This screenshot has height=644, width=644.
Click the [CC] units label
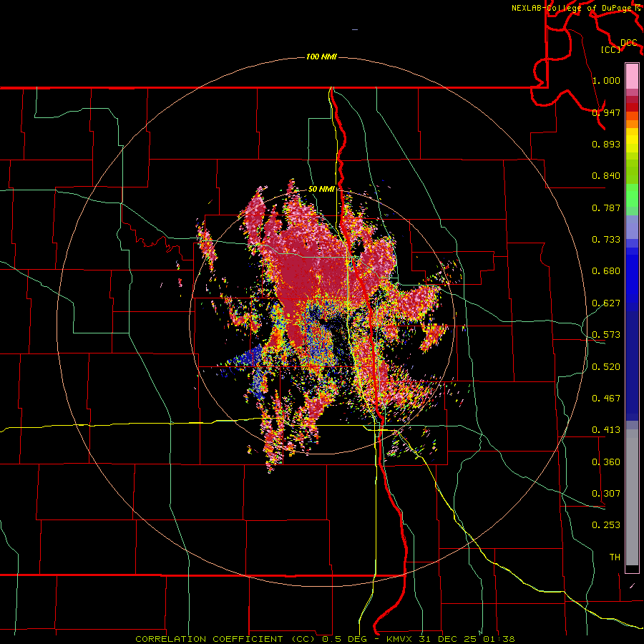coord(611,49)
